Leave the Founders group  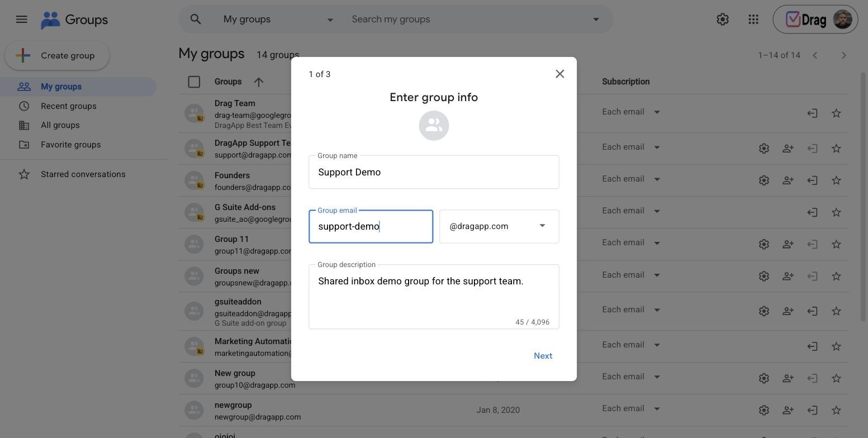(812, 180)
